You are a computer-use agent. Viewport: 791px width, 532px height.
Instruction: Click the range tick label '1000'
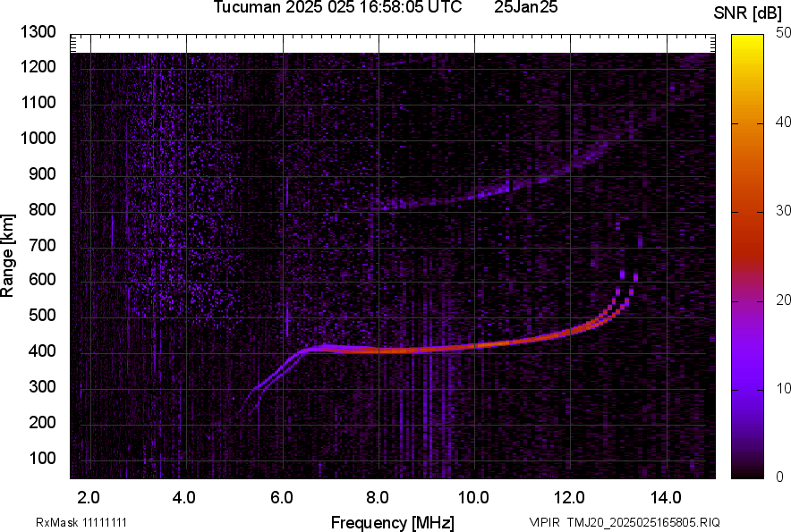coord(38,138)
